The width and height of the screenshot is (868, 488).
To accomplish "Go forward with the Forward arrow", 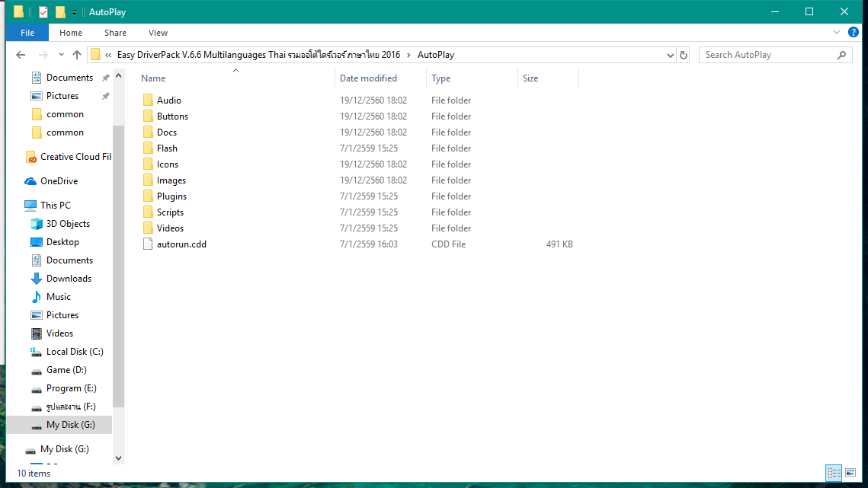I will pos(43,55).
